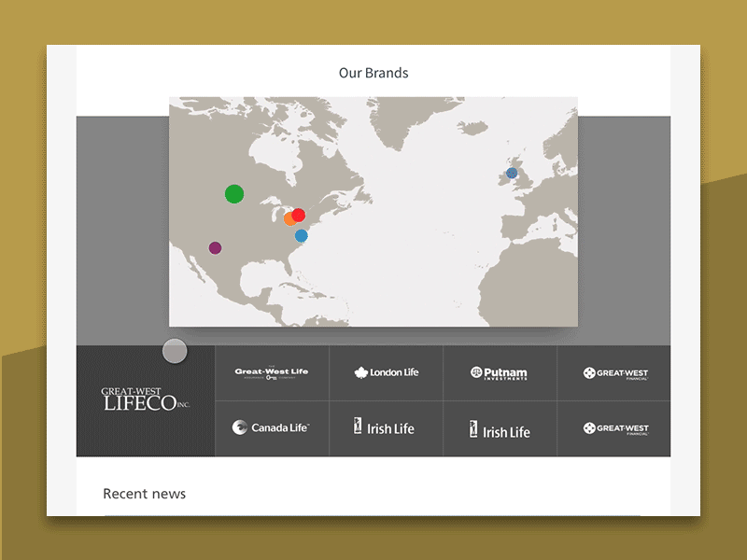Image resolution: width=747 pixels, height=560 pixels.
Task: Click the Putnam Investments logo tile
Action: pos(500,373)
